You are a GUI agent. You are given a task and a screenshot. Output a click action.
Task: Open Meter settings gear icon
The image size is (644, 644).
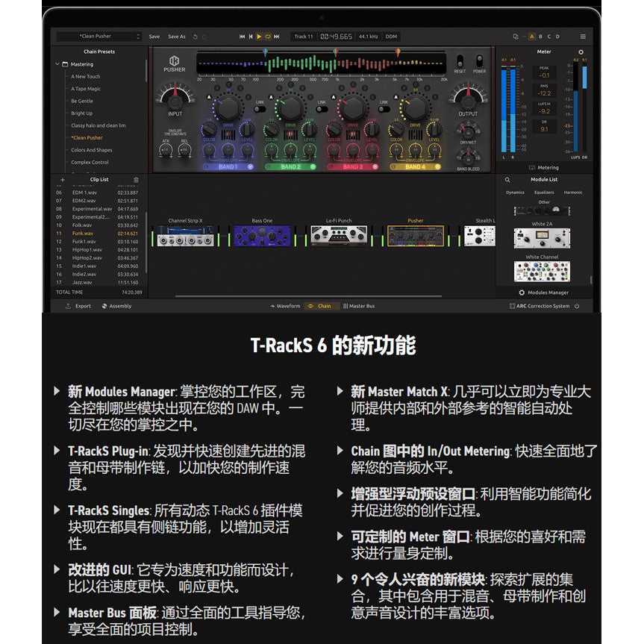point(581,52)
